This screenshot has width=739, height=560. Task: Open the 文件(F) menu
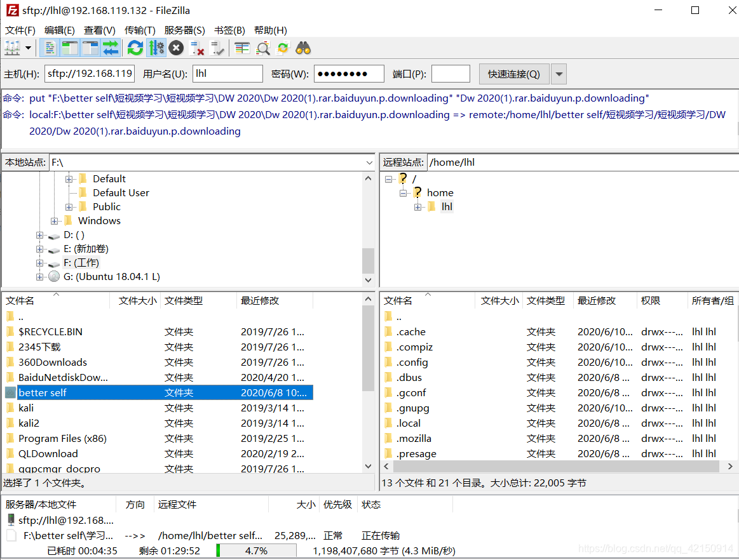20,30
